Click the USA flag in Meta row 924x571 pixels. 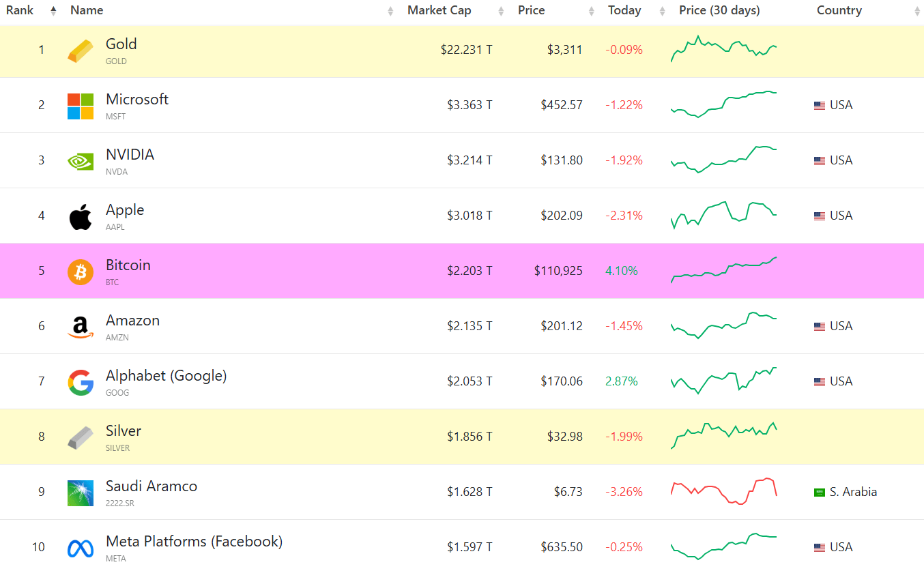tap(820, 548)
